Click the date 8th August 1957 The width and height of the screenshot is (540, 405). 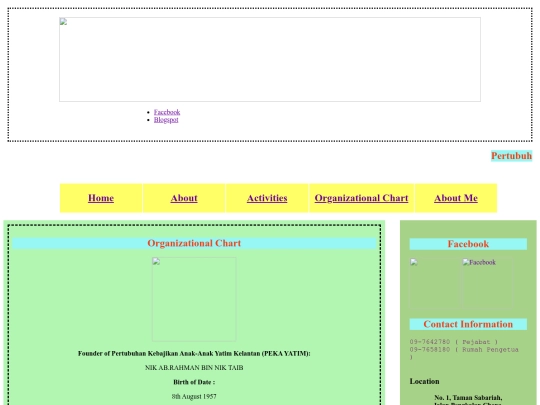pyautogui.click(x=194, y=396)
